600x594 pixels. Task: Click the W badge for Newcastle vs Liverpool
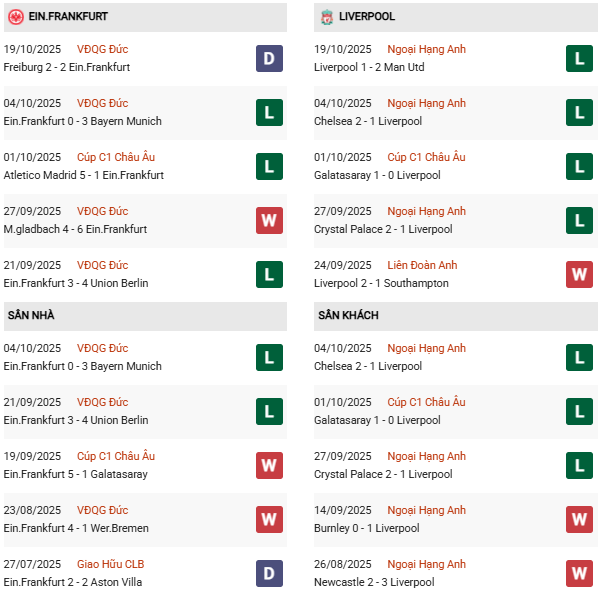579,573
